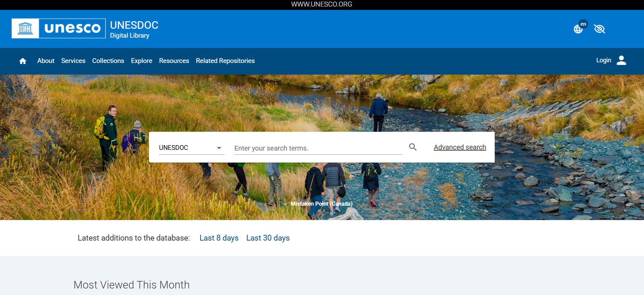The image size is (644, 295).
Task: Click the user profile icon beside Login
Action: pyautogui.click(x=621, y=60)
